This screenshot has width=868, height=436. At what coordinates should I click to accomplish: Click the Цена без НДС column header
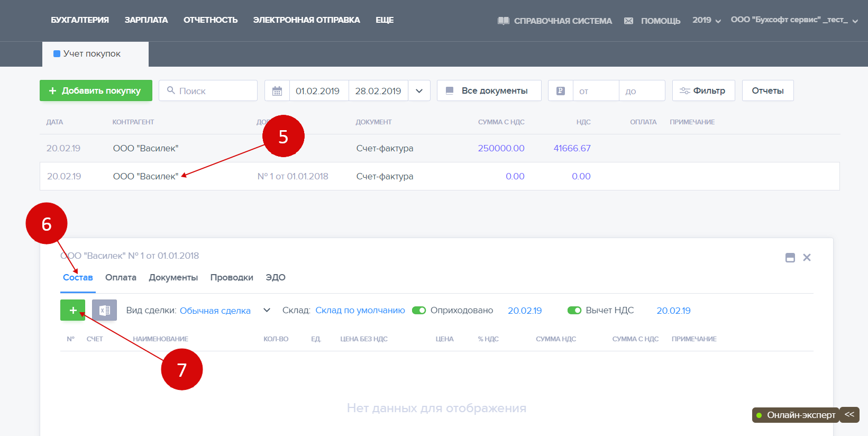[x=364, y=339]
